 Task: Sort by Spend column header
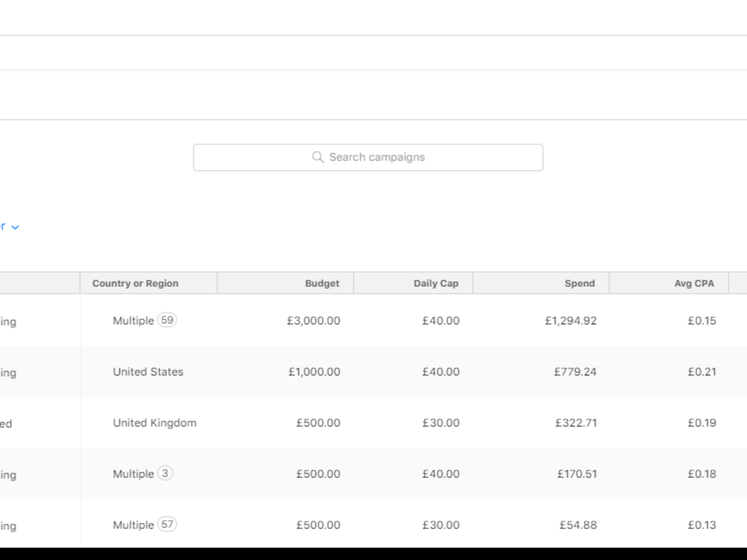pyautogui.click(x=580, y=283)
